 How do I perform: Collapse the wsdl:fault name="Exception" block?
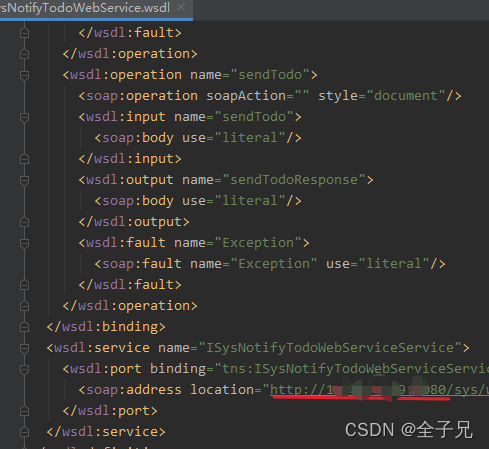24,243
